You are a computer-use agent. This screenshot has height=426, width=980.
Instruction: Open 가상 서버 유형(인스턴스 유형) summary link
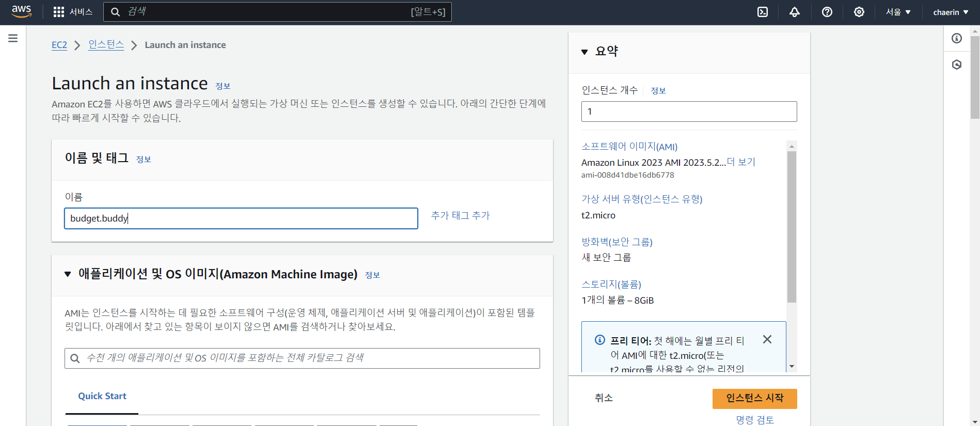pyautogui.click(x=642, y=199)
